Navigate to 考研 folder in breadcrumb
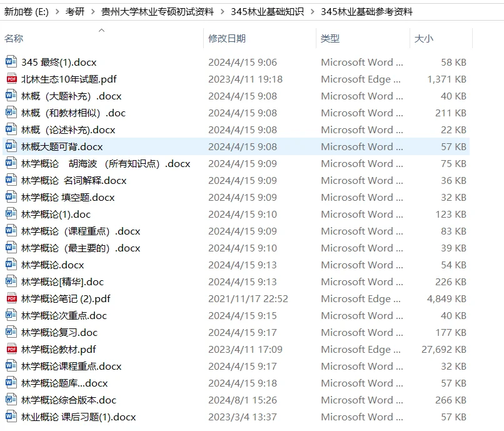Viewport: 504px width, 431px height. 75,12
